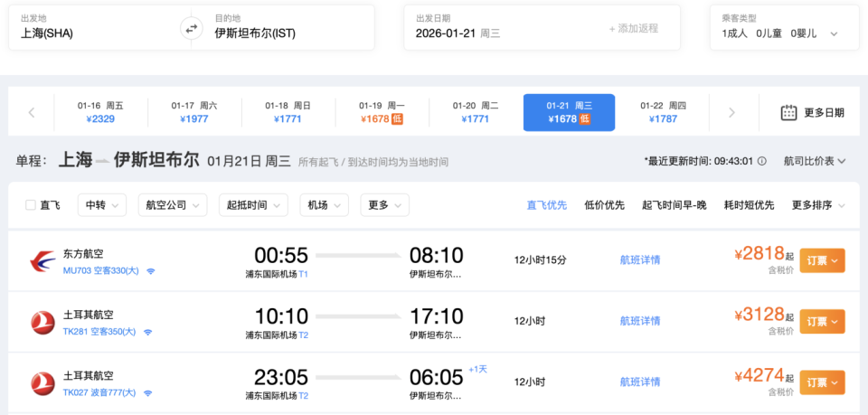Open 航班详情 for flight MU703
Viewport: 868px width, 415px height.
pos(640,260)
